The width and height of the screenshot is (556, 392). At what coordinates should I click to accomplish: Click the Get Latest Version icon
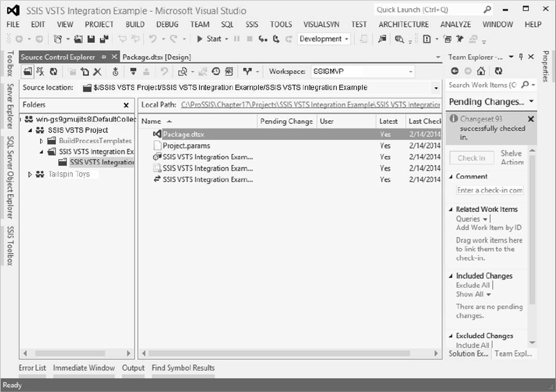click(x=115, y=72)
